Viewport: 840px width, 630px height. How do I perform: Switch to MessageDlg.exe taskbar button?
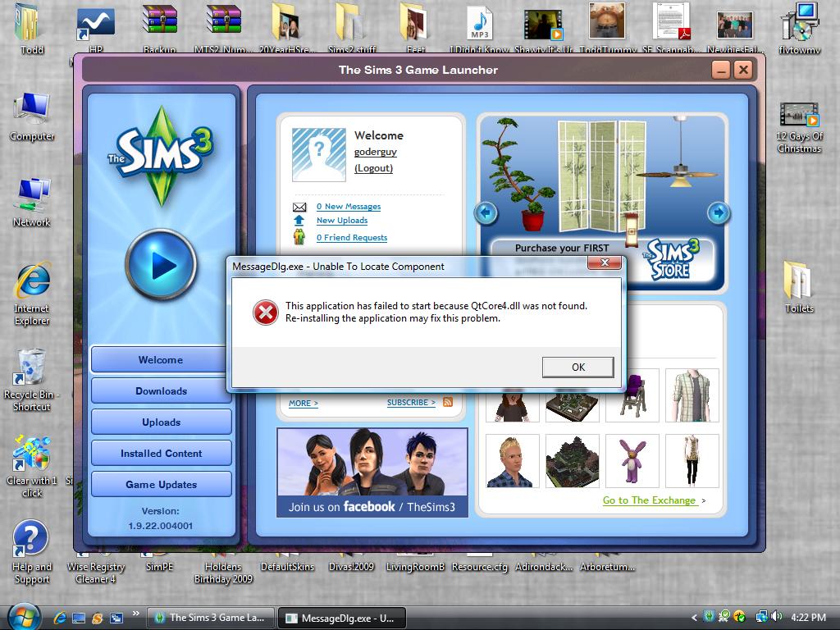pos(342,618)
